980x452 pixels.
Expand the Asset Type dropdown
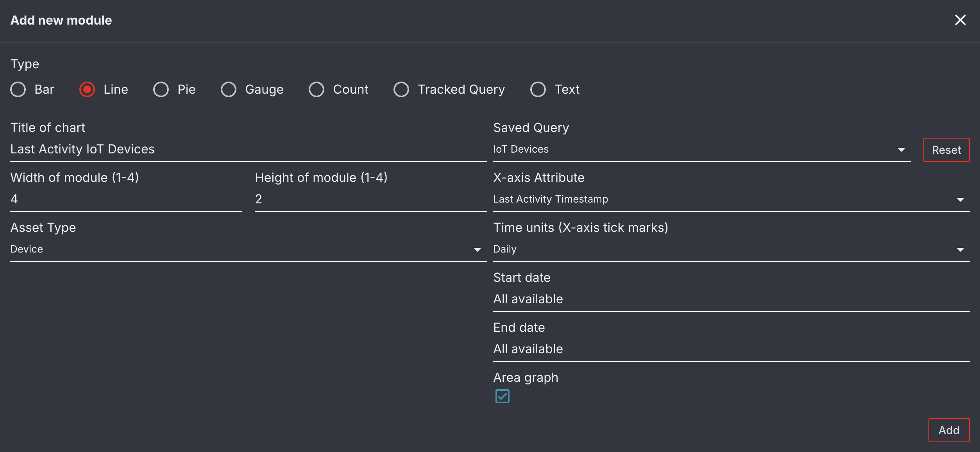(x=248, y=249)
